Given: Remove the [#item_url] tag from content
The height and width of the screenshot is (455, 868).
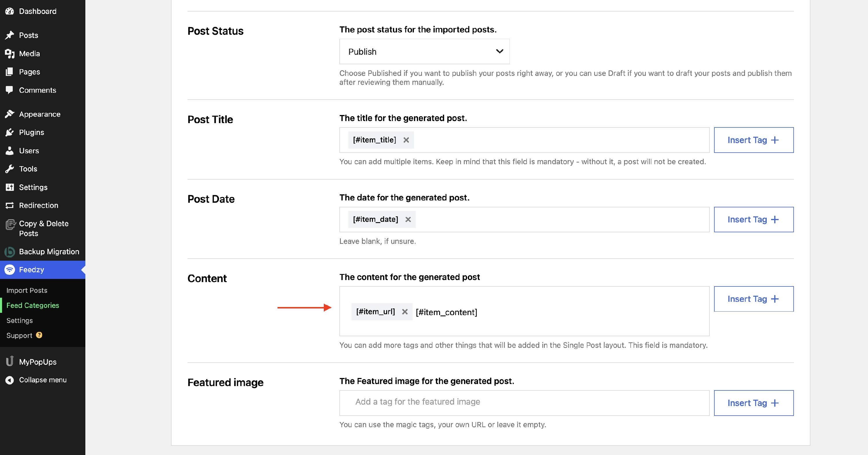Looking at the screenshot, I should click(x=405, y=312).
